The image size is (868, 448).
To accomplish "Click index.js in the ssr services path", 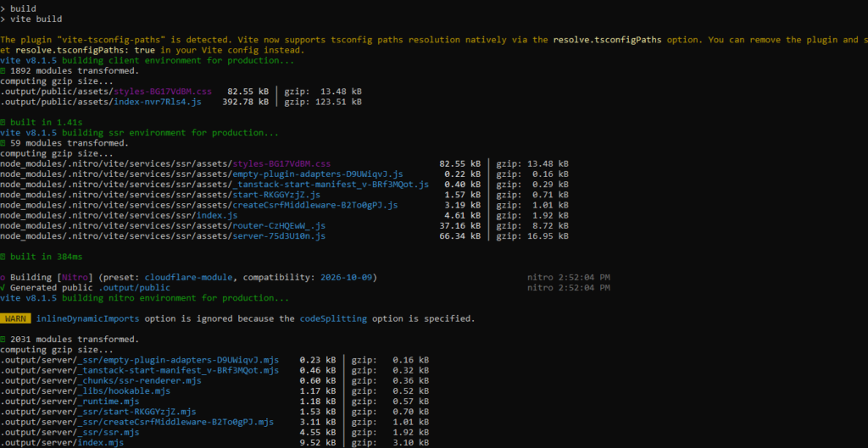I will coord(217,215).
